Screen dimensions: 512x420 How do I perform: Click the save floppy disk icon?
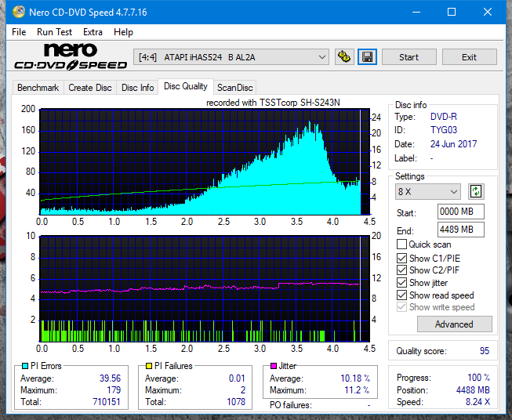[x=368, y=57]
